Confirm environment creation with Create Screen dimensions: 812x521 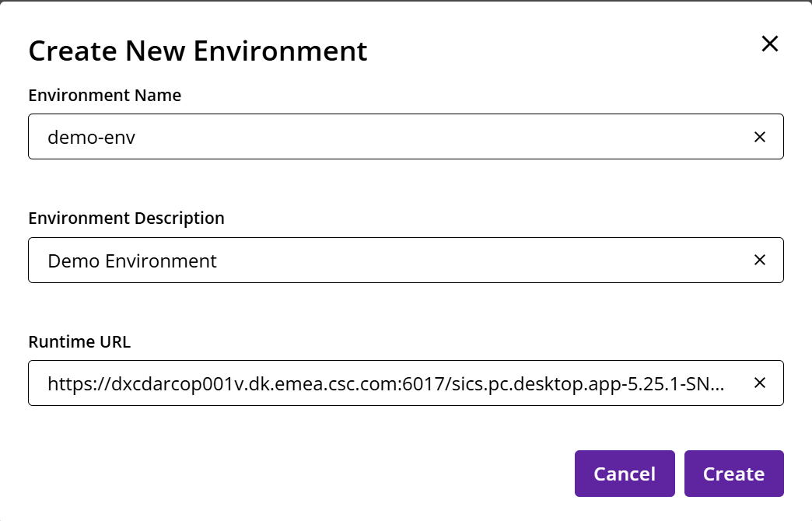pos(733,473)
